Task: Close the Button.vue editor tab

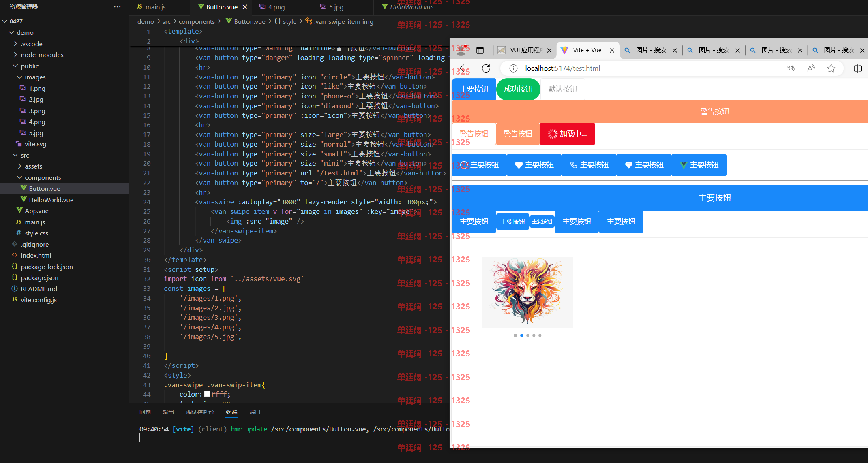Action: click(x=244, y=7)
